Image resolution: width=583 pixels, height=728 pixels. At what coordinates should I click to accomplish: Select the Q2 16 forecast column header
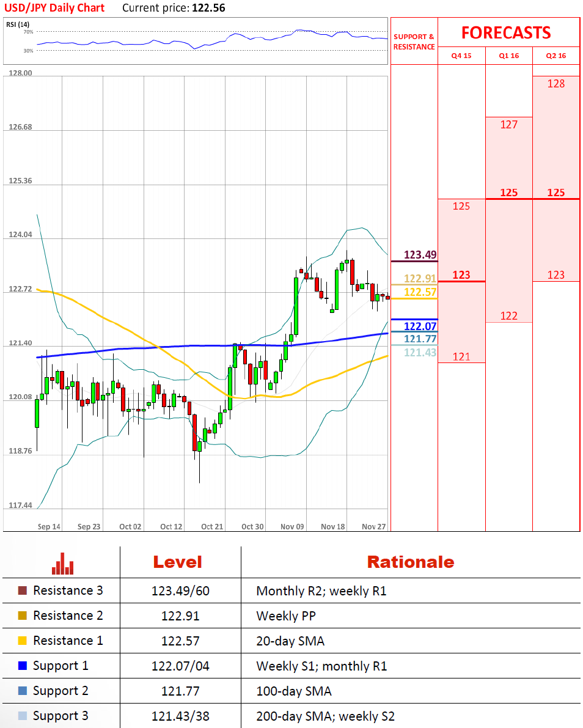point(556,56)
